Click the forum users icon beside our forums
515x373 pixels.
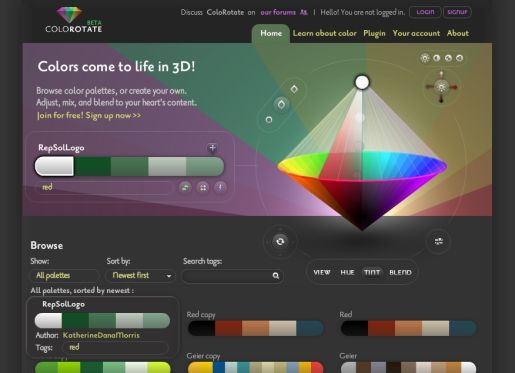(x=303, y=12)
